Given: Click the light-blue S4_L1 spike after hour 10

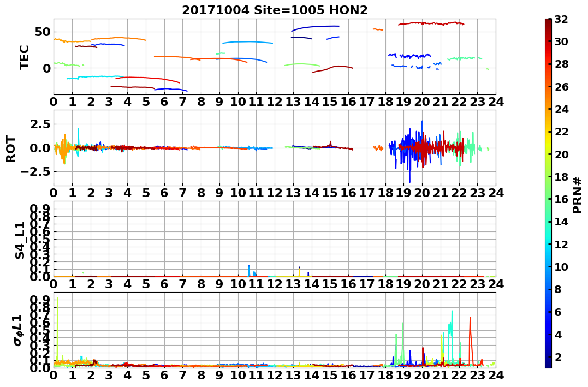Looking at the screenshot, I should click(249, 271).
